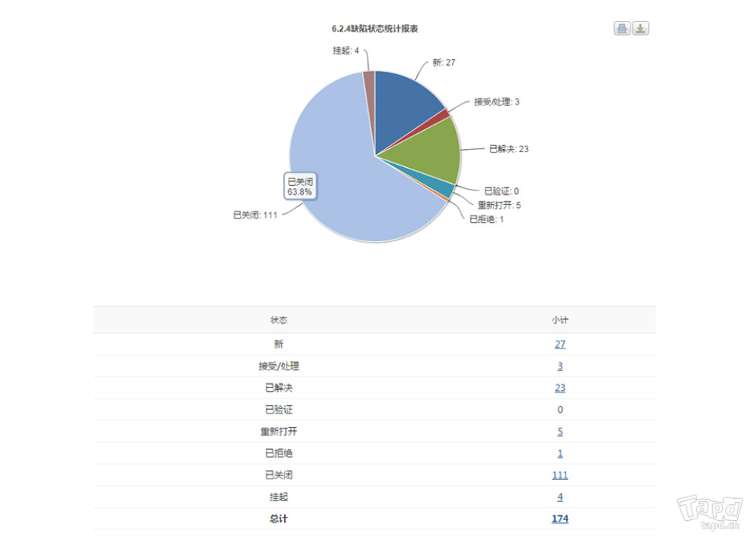The image size is (756, 539).
Task: Click the 6.2.4缺陷状态统计报表 chart title
Action: (375, 29)
